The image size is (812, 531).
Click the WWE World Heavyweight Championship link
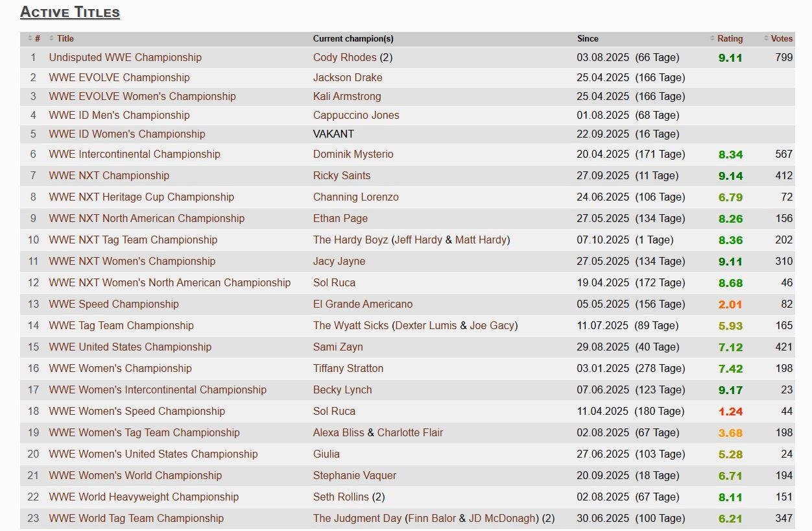click(144, 497)
